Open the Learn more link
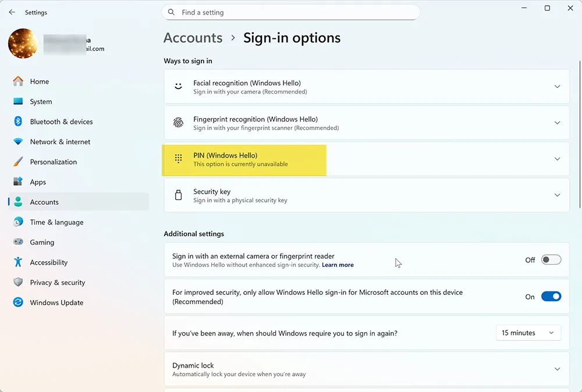This screenshot has width=582, height=392. point(338,265)
